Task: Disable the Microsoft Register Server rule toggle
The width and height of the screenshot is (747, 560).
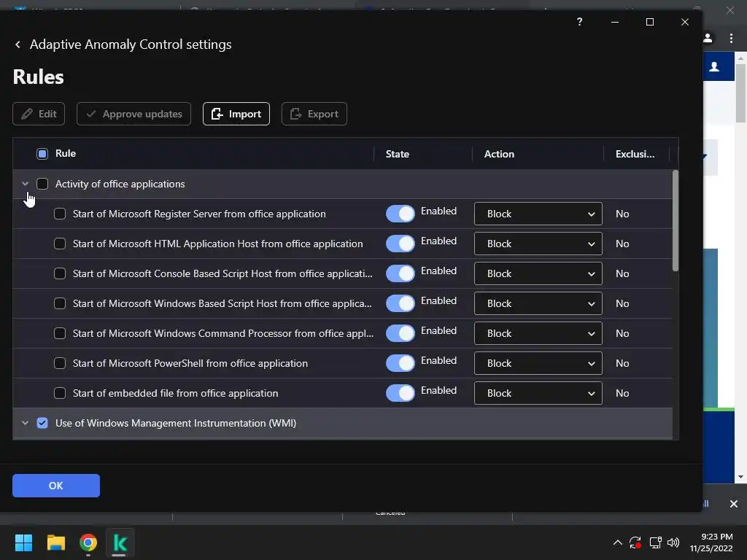Action: click(x=400, y=214)
